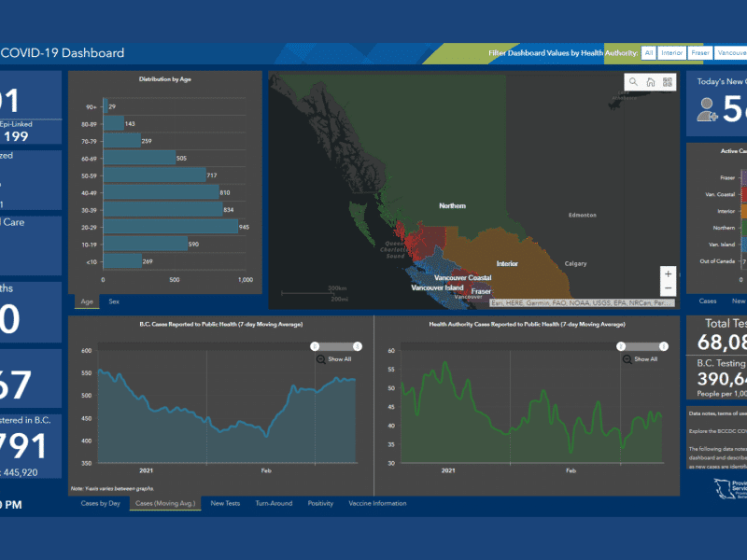Open the basemap gallery grid icon

point(668,82)
